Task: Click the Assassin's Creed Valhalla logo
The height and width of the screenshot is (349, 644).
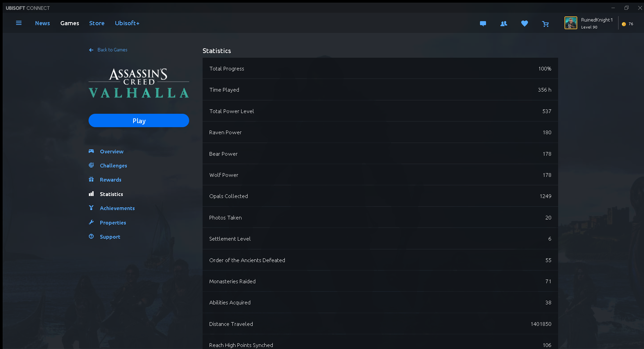Action: click(x=139, y=83)
